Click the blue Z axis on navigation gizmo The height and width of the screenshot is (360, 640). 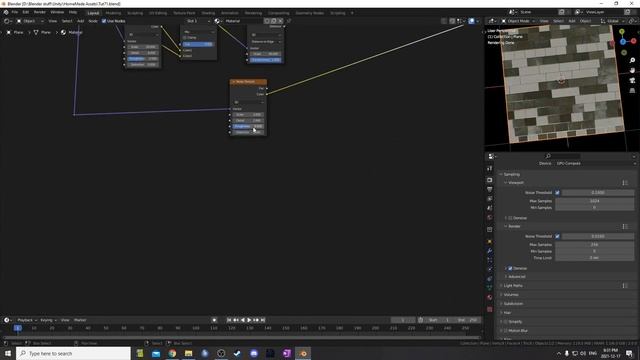(x=623, y=42)
